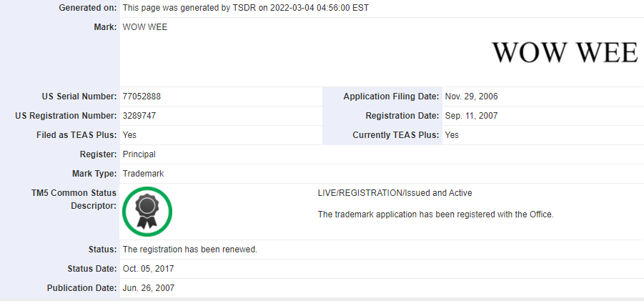Click the large WOW WEE mark image
The height and width of the screenshot is (301, 644).
565,53
